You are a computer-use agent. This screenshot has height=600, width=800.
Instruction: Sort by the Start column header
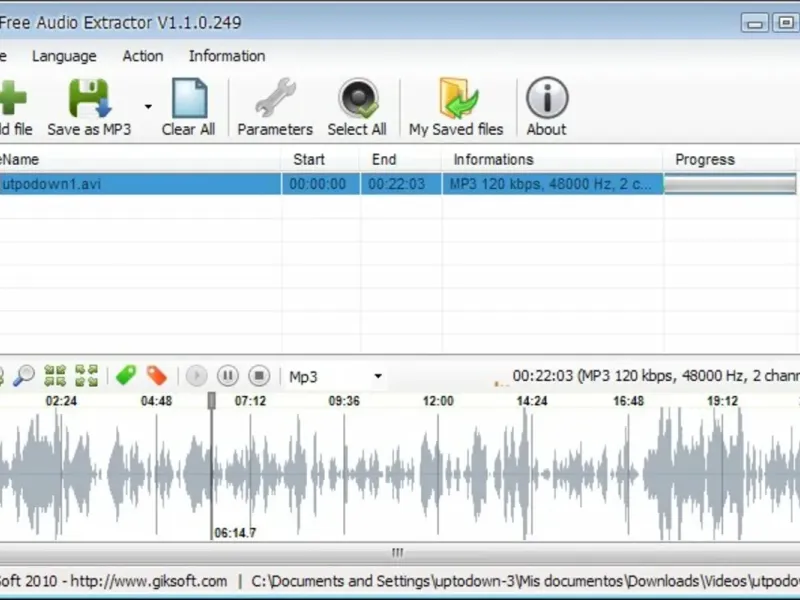tap(320, 159)
